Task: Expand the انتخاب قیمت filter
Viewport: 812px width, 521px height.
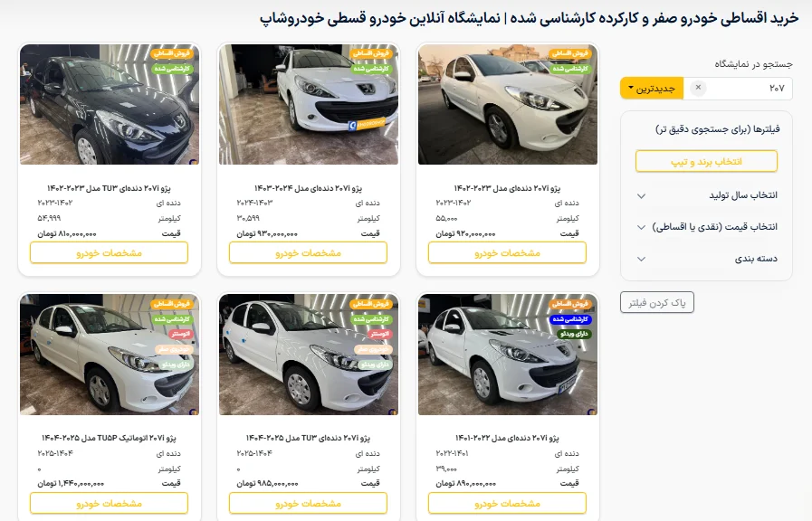Action: (x=706, y=227)
